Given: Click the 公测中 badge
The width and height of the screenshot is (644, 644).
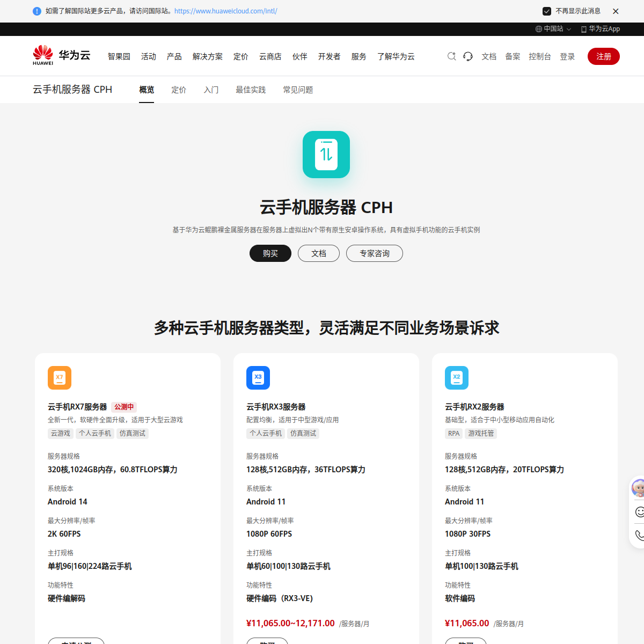Looking at the screenshot, I should [x=124, y=407].
